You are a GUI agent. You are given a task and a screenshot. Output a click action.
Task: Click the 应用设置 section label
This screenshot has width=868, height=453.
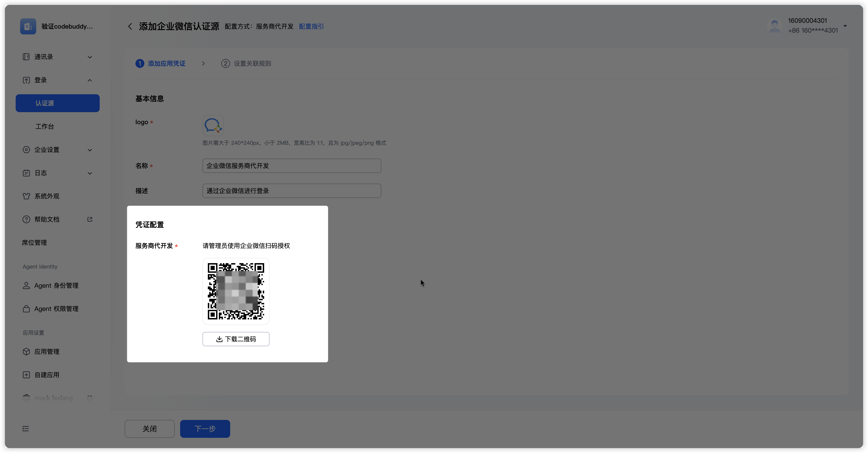[33, 332]
